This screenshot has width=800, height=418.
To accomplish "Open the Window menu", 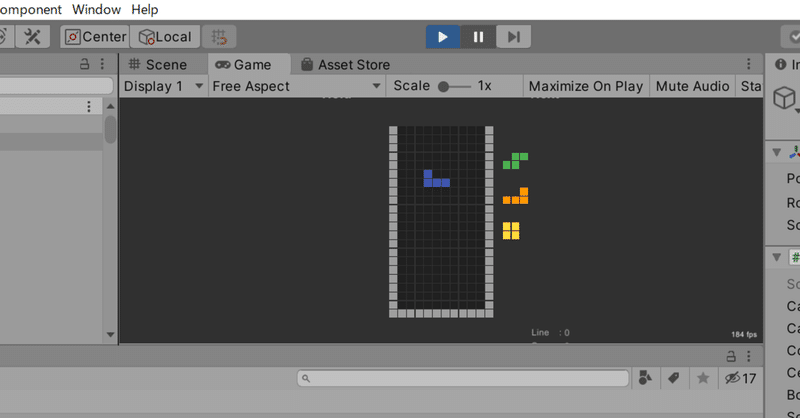I will 96,10.
